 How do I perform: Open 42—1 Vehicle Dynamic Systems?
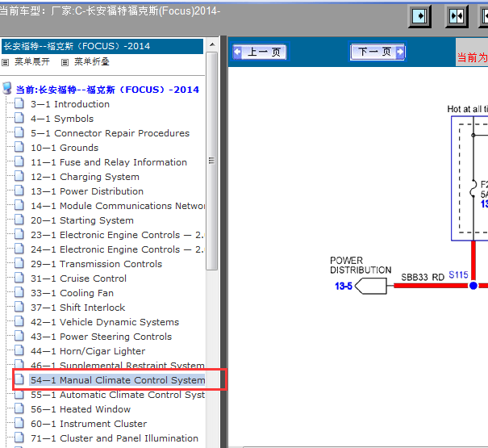pos(105,322)
